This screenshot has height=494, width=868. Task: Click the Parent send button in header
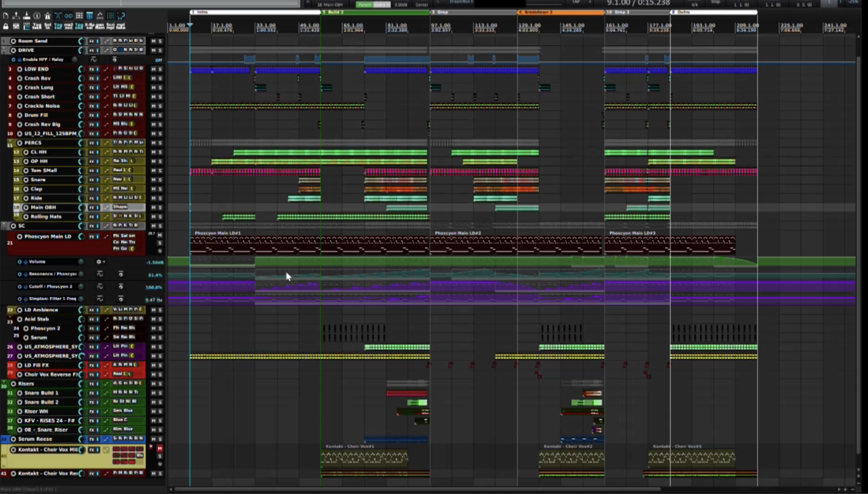pos(365,5)
